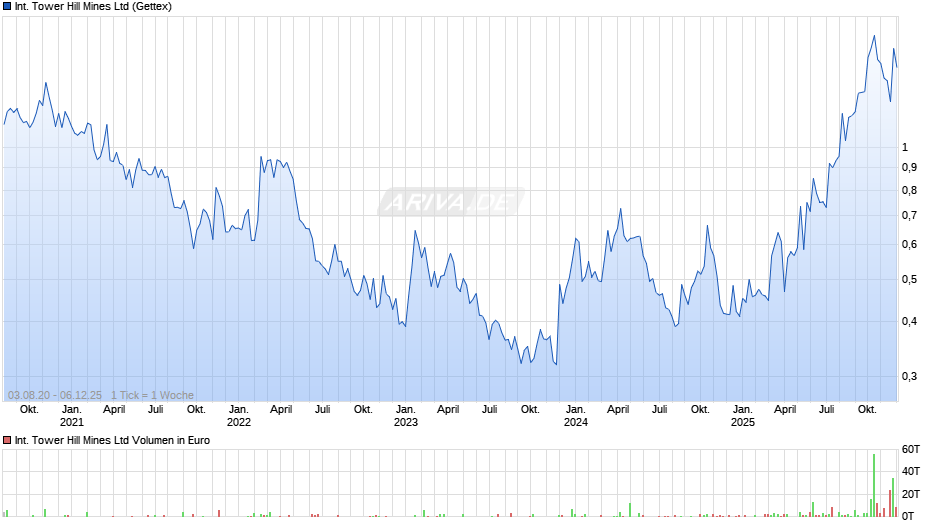Click the 'Jan. 2022' time axis label

tap(239, 416)
